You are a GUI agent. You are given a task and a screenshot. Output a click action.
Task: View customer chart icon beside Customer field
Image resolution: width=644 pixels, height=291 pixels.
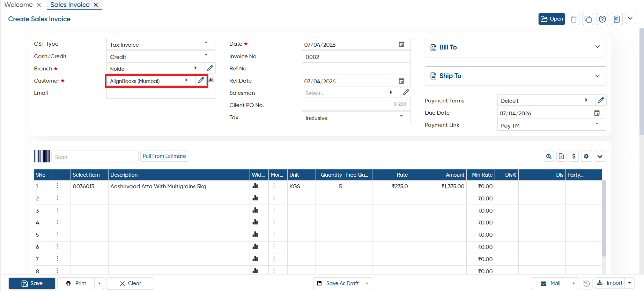[x=211, y=80]
